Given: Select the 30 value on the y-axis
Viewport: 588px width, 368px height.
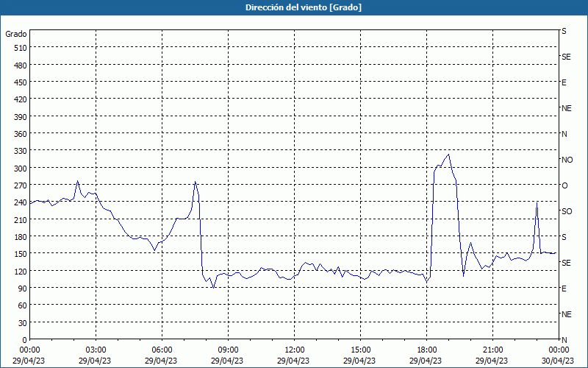Looking at the screenshot, I should (x=23, y=322).
